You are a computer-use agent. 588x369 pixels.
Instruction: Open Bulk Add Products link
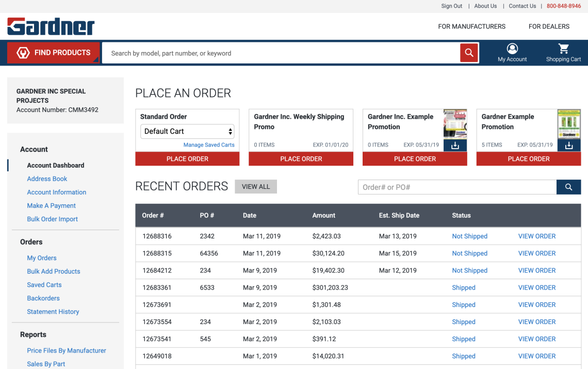[x=54, y=271]
